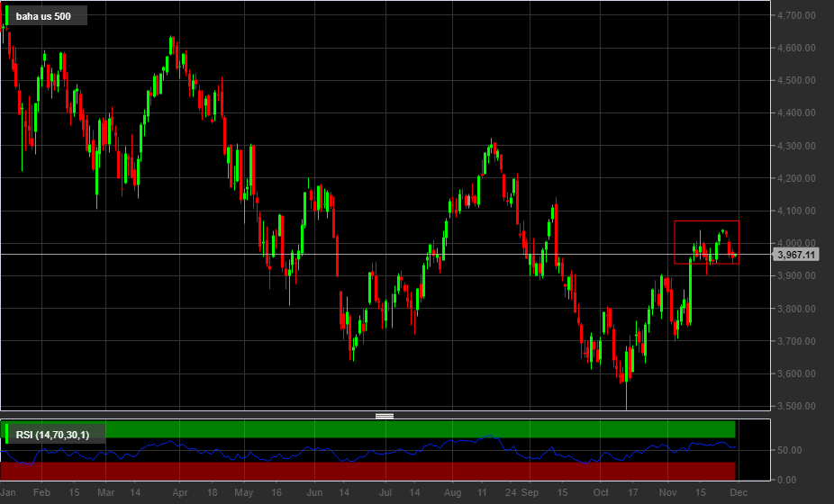Image resolution: width=834 pixels, height=504 pixels.
Task: Click the 18 date label after Apr
Action: point(213,492)
